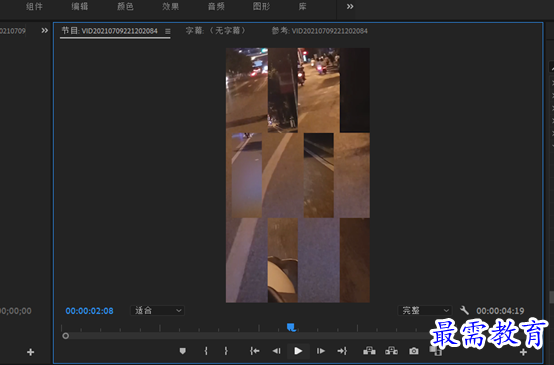Switch to the 编辑 workspace
The width and height of the screenshot is (554, 365).
click(x=79, y=6)
